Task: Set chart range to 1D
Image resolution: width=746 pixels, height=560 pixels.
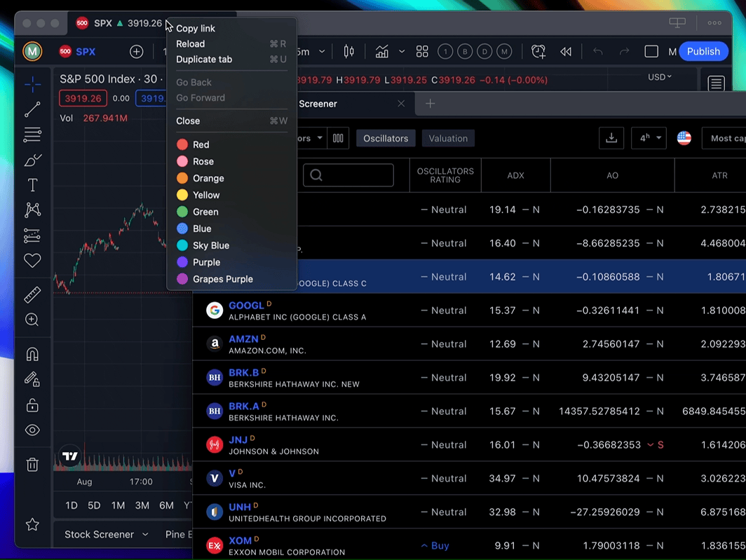Action: pyautogui.click(x=72, y=505)
